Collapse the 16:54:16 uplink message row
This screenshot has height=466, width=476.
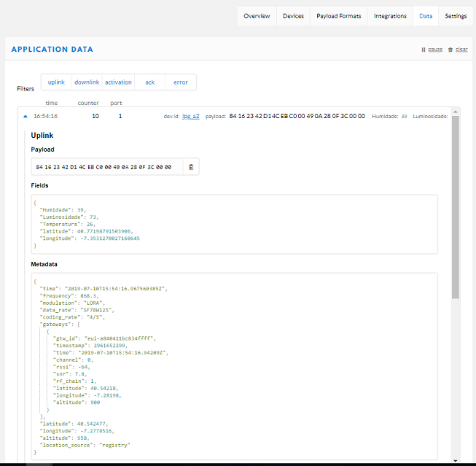26,116
